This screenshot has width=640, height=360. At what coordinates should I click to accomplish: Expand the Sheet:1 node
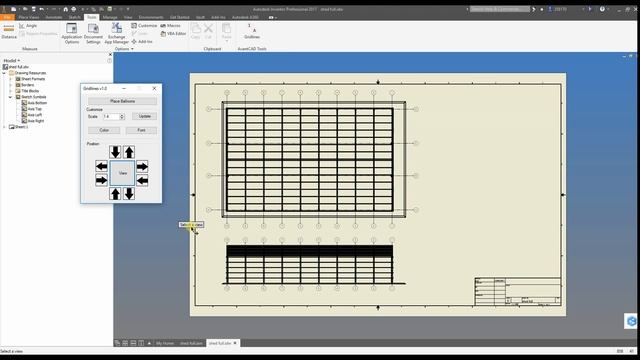tap(4, 127)
